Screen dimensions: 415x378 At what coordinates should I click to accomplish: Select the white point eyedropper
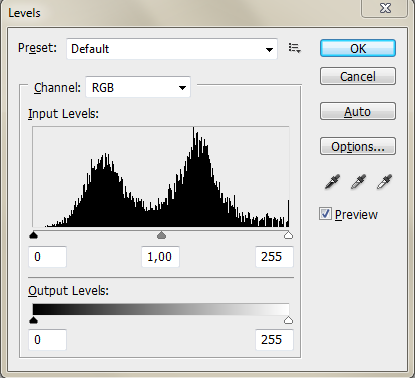[384, 182]
